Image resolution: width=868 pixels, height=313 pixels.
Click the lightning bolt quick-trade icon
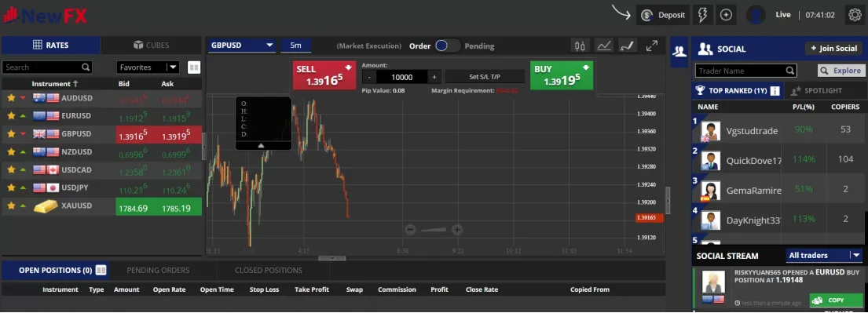tap(702, 15)
